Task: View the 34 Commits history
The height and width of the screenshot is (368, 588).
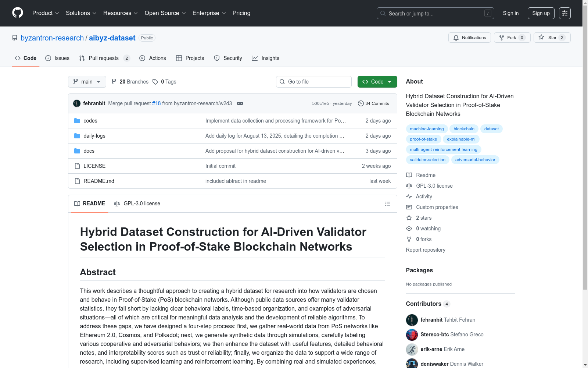Action: [x=373, y=103]
